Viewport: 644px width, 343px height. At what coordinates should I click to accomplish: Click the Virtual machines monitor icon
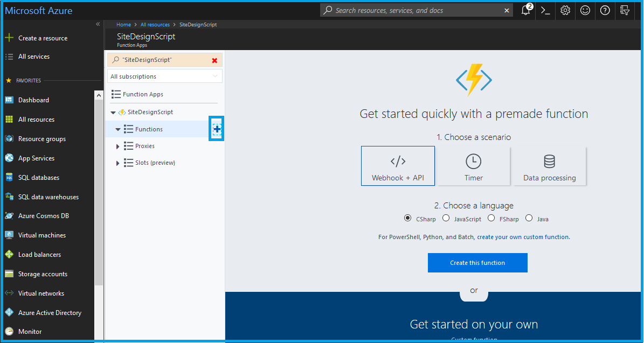[9, 235]
